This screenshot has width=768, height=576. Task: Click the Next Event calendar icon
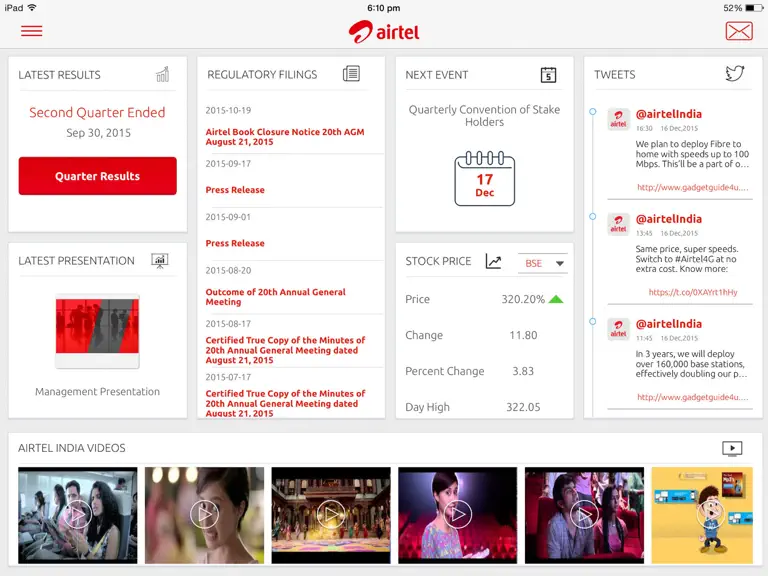[548, 75]
